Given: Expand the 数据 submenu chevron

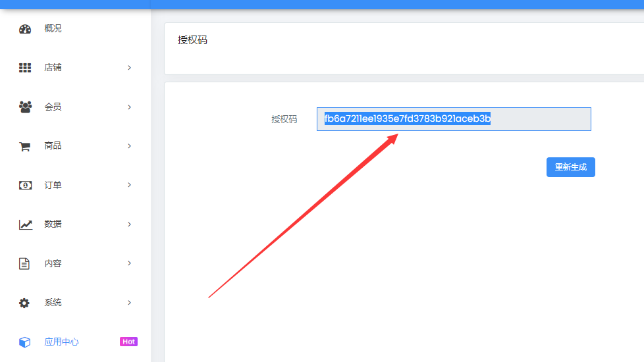Looking at the screenshot, I should coord(129,224).
